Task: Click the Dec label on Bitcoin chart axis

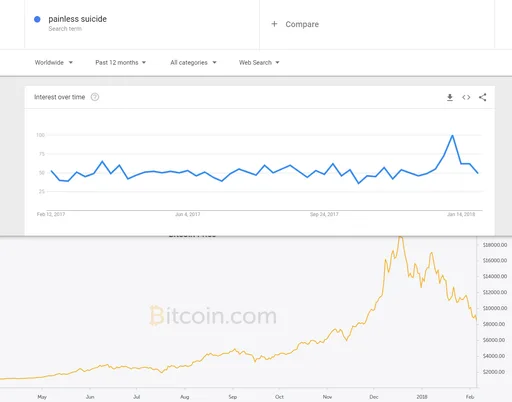Action: click(374, 397)
